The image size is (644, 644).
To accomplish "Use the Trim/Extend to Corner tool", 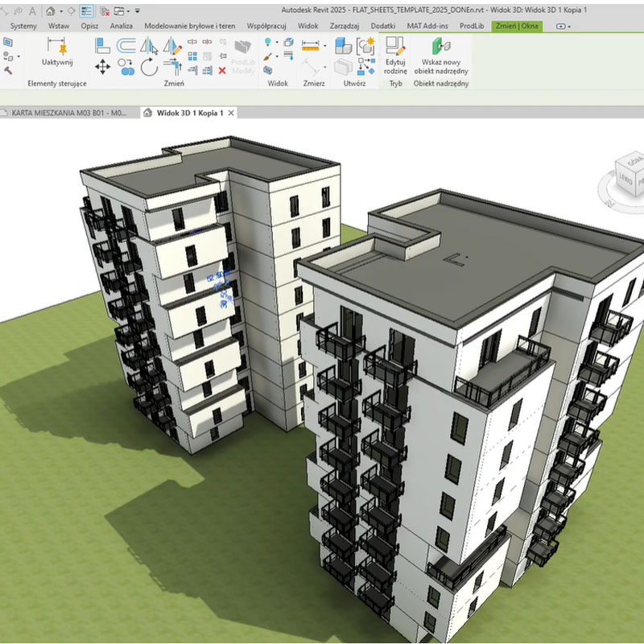I will [x=172, y=68].
